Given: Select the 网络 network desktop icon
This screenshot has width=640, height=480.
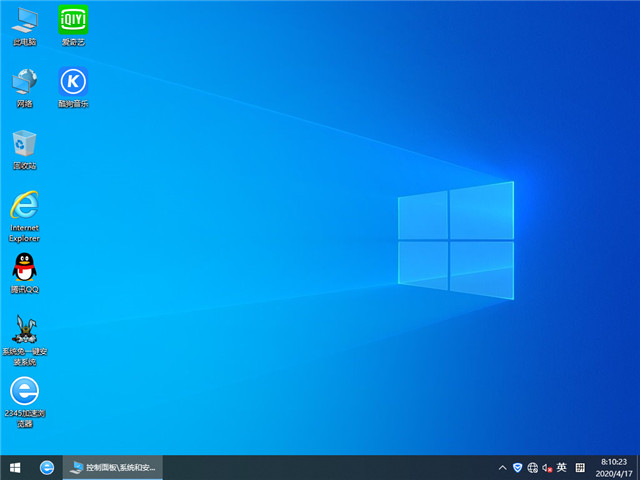Looking at the screenshot, I should [24, 88].
